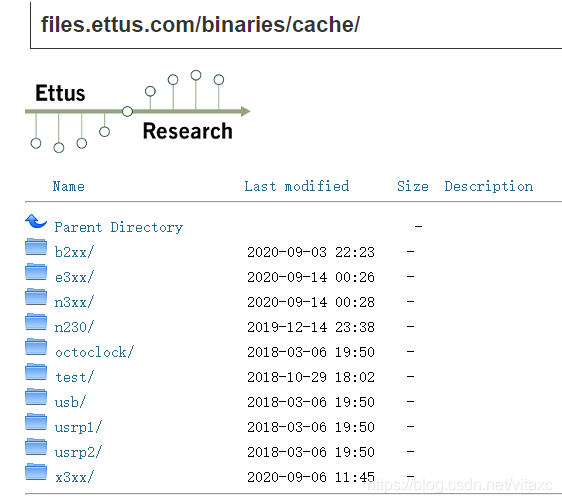The image size is (562, 503).
Task: Open the b2xx/ directory link
Action: pyautogui.click(x=74, y=252)
